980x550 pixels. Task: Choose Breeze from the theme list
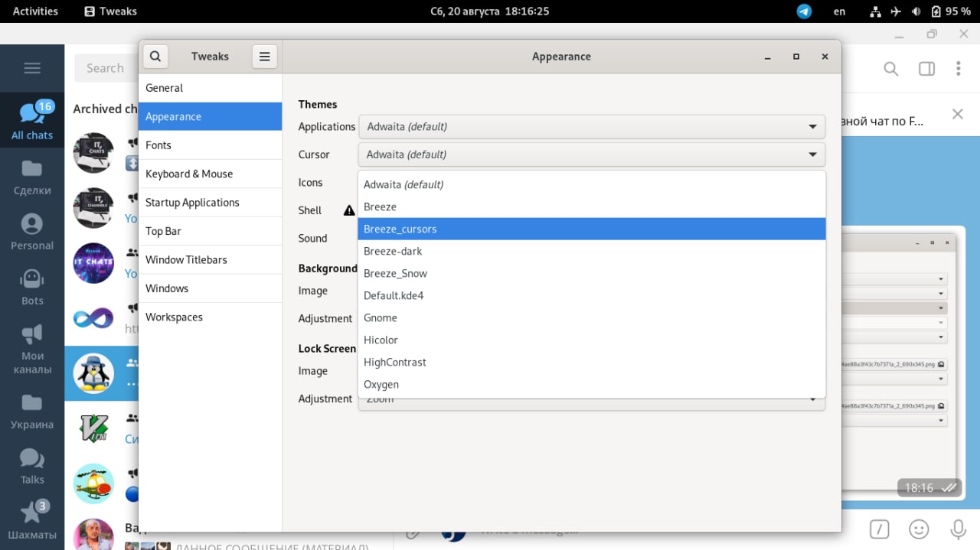(x=592, y=207)
